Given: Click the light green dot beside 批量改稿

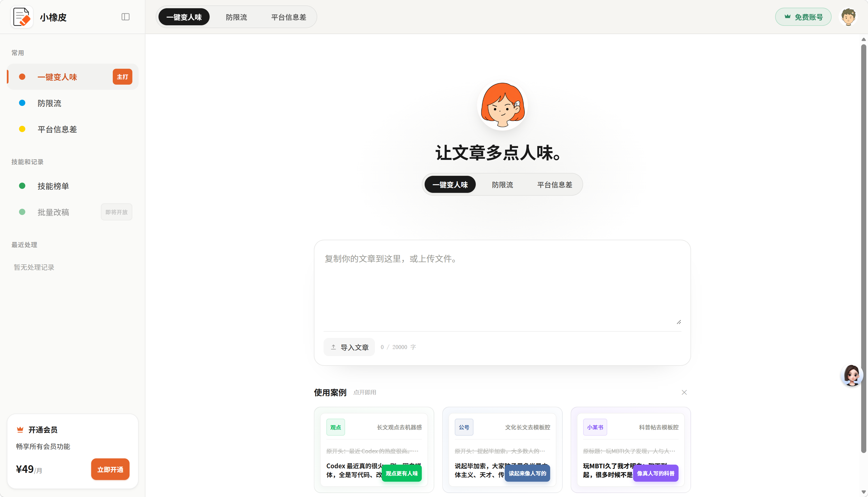Looking at the screenshot, I should [22, 212].
